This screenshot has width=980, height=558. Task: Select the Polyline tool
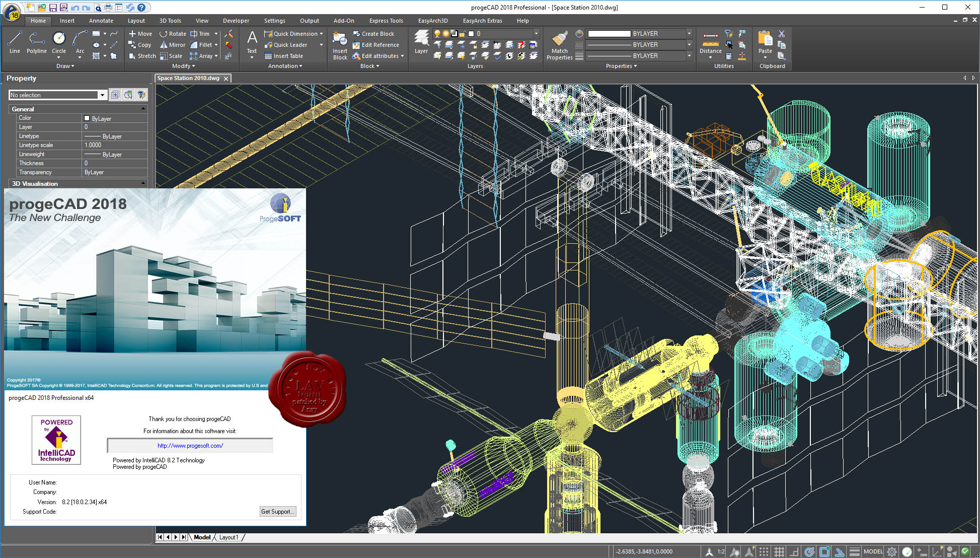[x=36, y=42]
